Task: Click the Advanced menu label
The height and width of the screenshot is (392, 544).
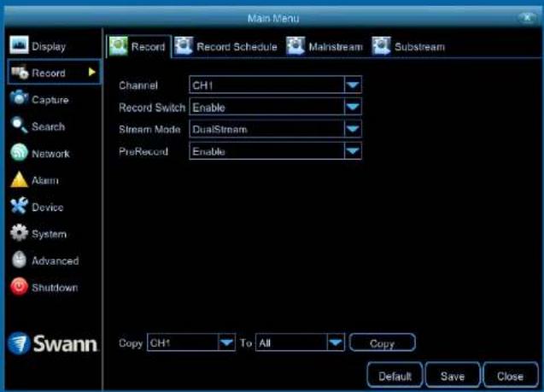Action: (x=56, y=260)
